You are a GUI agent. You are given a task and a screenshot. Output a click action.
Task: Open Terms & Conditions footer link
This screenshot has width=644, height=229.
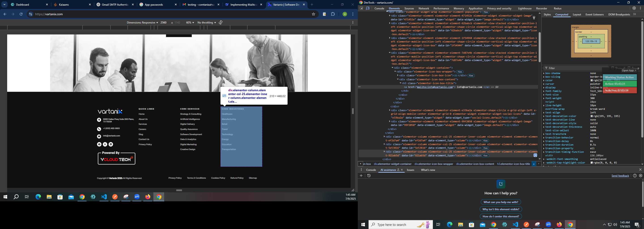pos(196,178)
